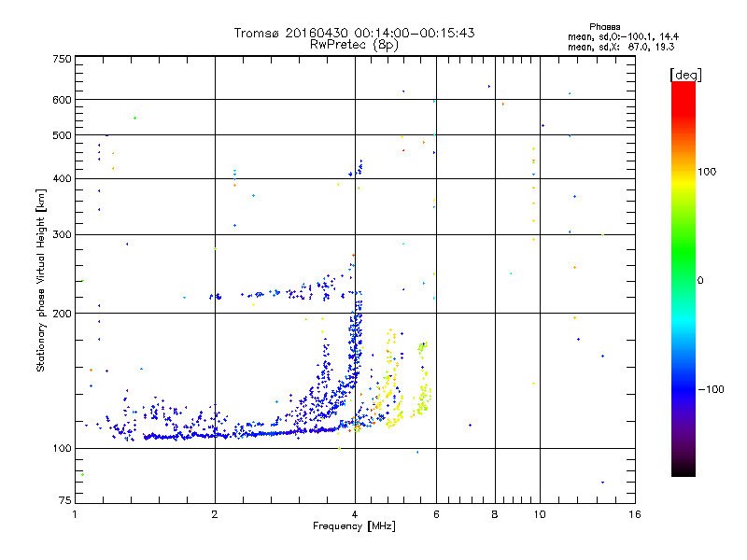Click x-axis tick label '1'
Screen dimensions: 747x560
[x=75, y=514]
